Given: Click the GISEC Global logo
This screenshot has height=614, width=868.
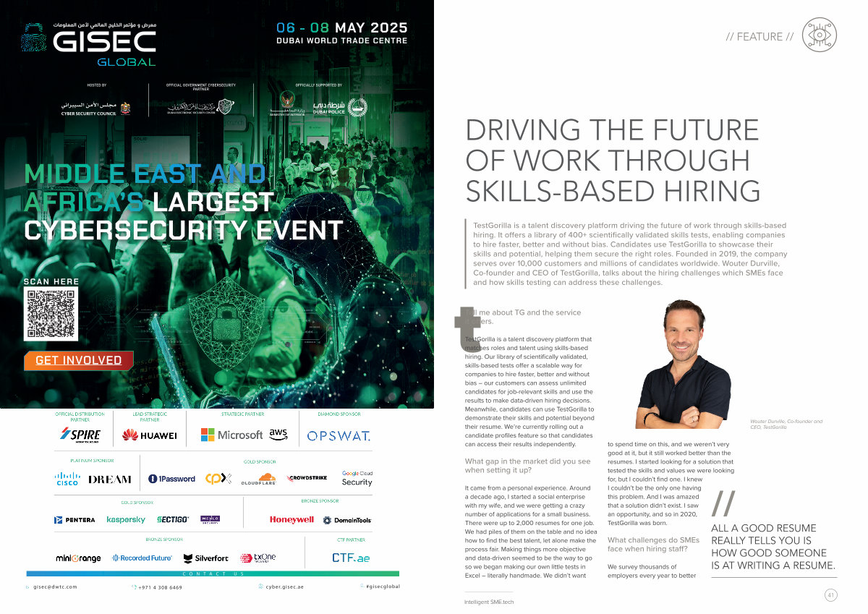Looking at the screenshot, I should pyautogui.click(x=88, y=43).
